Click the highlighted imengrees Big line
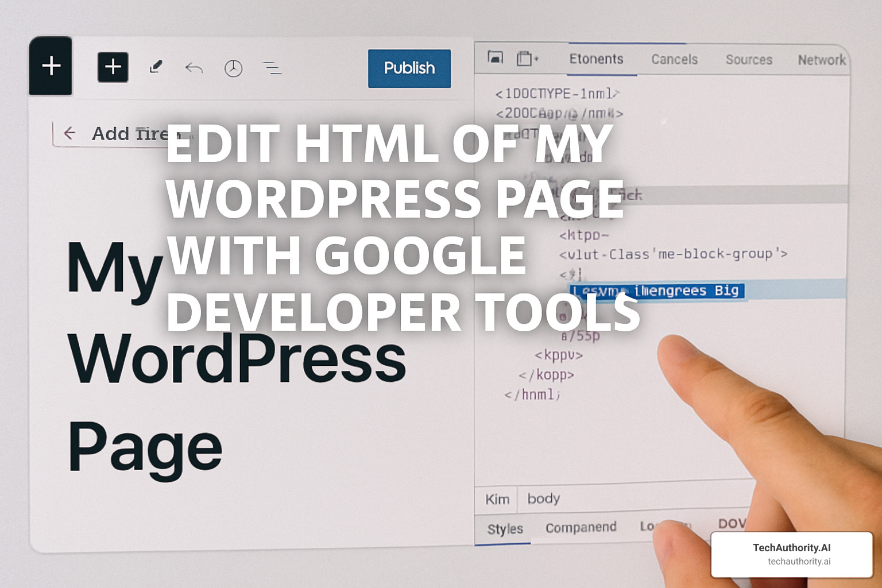Viewport: 882px width, 588px height. point(658,291)
